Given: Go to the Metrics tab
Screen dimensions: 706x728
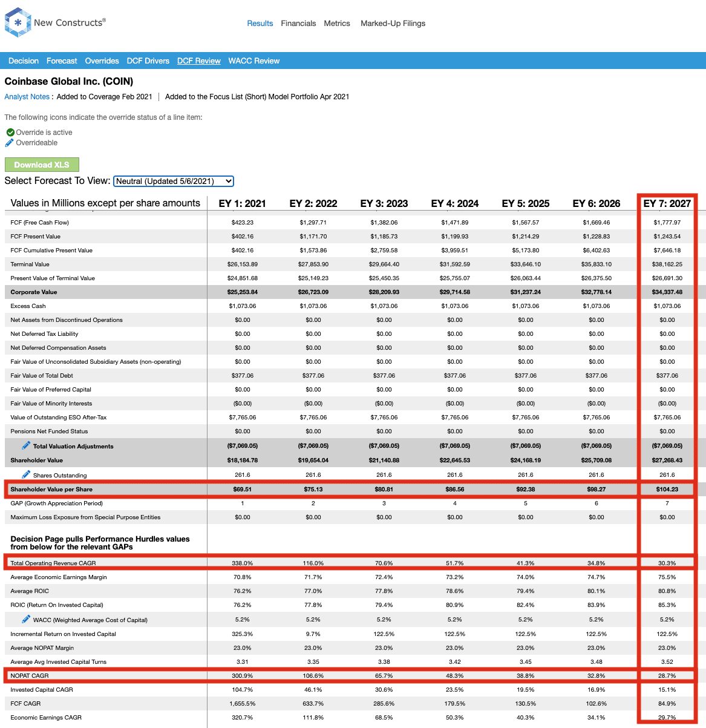Looking at the screenshot, I should click(337, 24).
